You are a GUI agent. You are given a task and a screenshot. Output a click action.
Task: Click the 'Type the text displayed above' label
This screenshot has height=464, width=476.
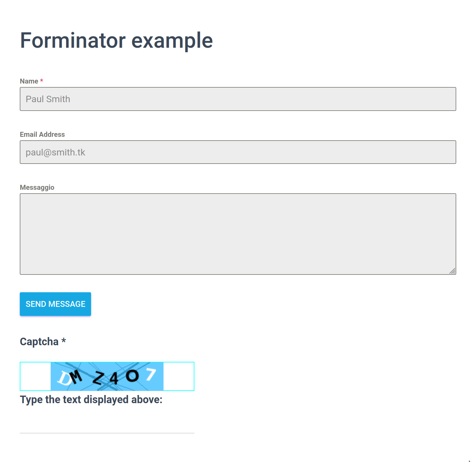(91, 400)
